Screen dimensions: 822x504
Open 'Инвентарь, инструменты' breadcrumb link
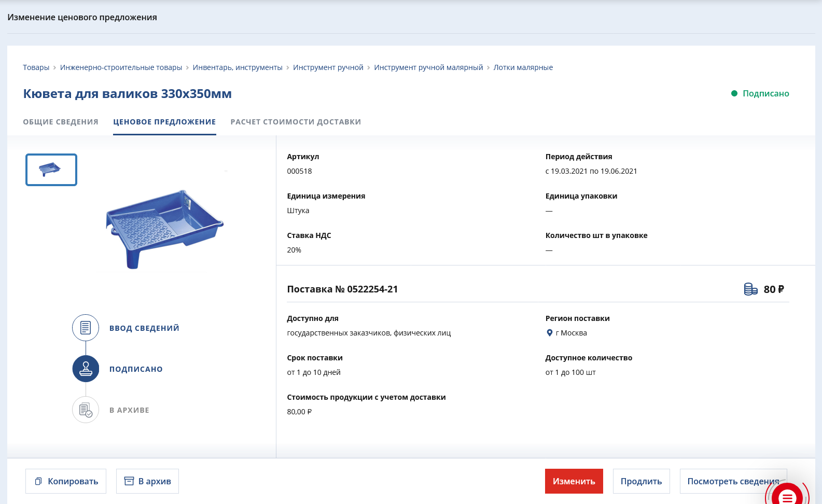tap(238, 67)
